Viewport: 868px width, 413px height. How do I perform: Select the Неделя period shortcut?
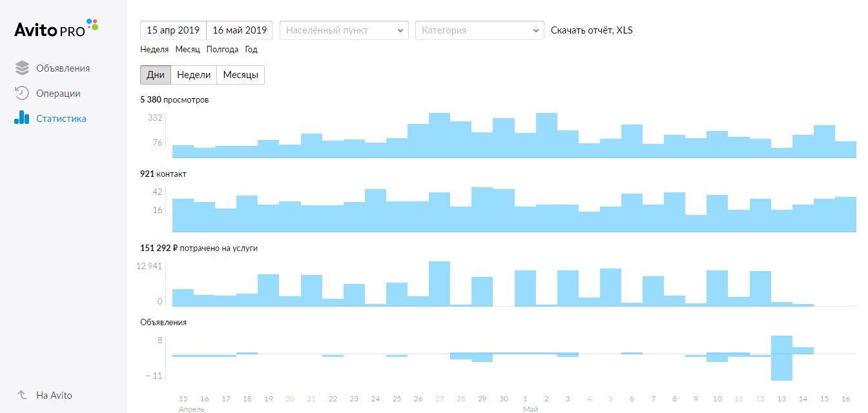coord(154,50)
